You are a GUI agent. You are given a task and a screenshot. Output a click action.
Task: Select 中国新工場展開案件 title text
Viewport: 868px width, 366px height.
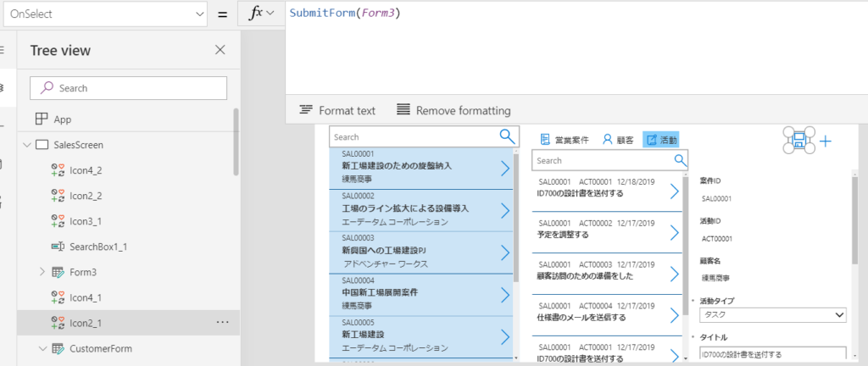click(379, 292)
